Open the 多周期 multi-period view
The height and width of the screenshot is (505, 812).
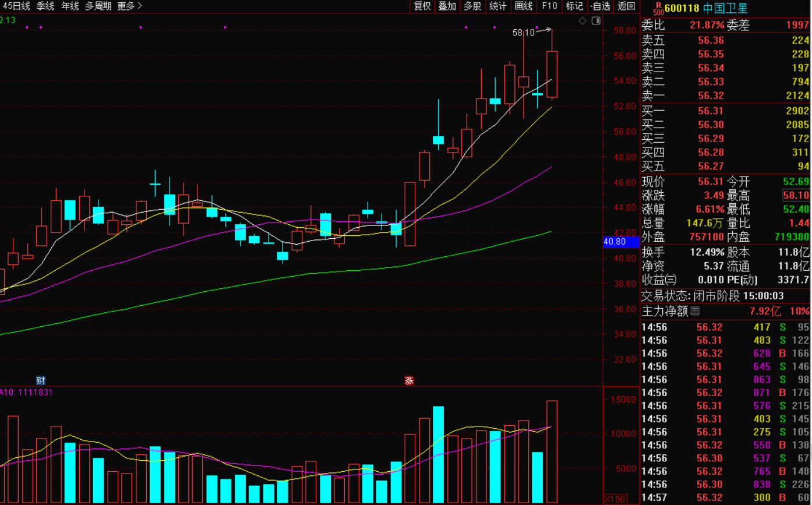click(98, 6)
